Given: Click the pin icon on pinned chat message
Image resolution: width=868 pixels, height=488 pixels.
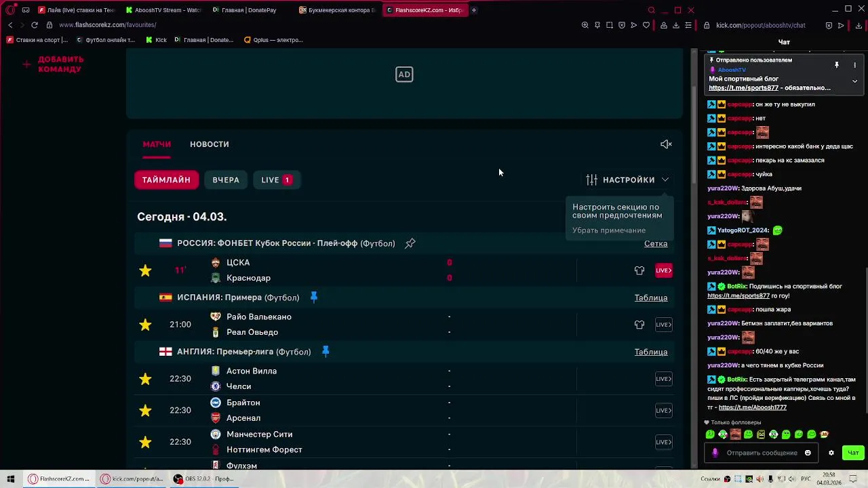Looking at the screenshot, I should pos(837,65).
